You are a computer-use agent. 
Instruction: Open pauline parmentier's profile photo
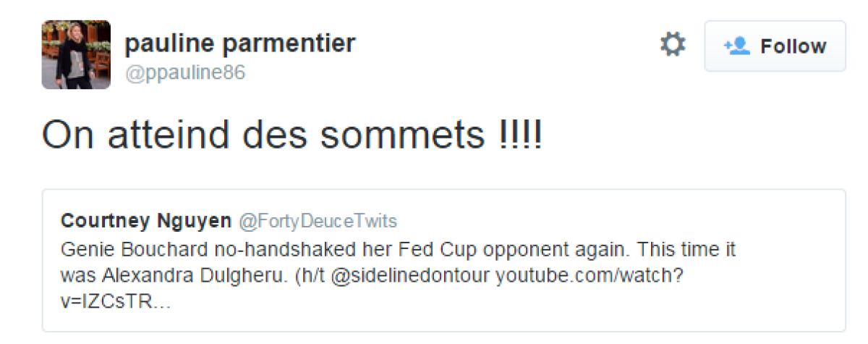click(x=76, y=55)
